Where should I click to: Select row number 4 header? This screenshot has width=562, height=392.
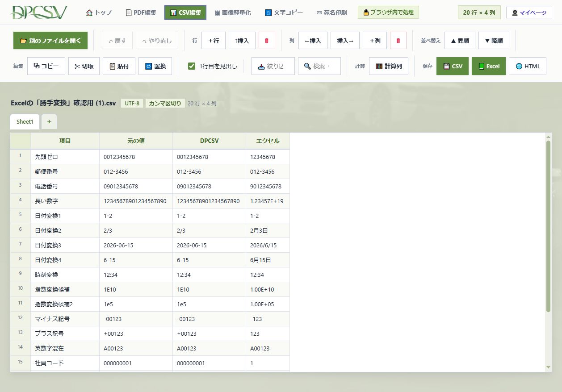21,201
